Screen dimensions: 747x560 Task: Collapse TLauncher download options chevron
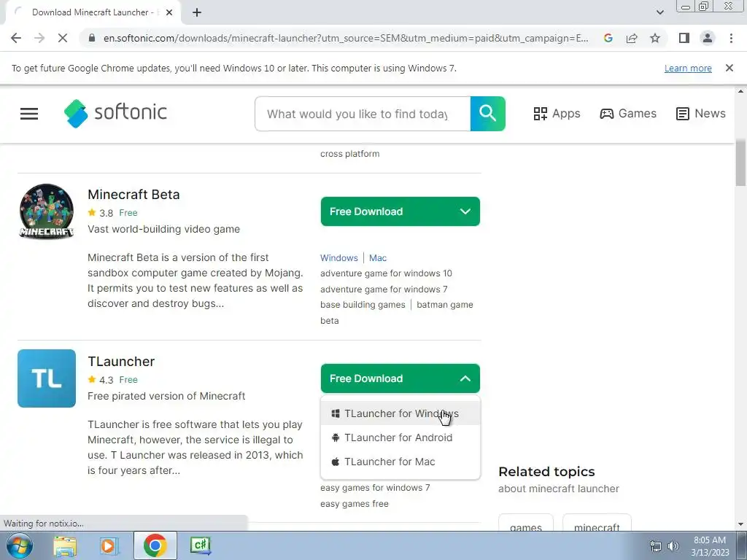pos(465,378)
